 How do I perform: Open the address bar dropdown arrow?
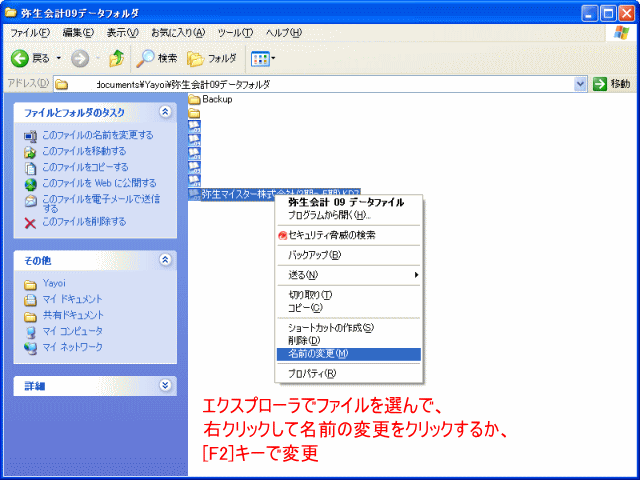coord(580,84)
